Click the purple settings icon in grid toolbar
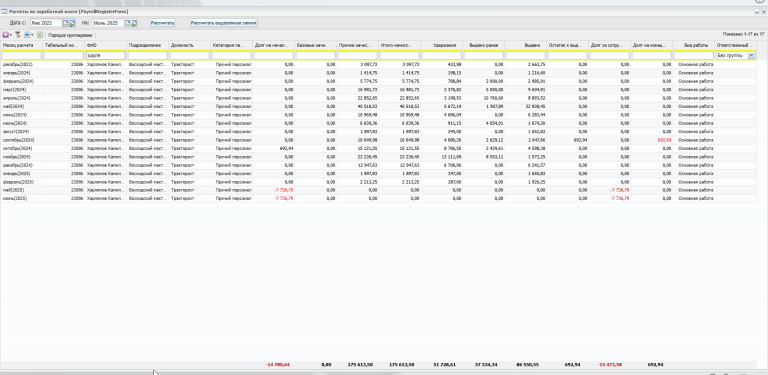Screen dimensions: 768x375 [5, 35]
